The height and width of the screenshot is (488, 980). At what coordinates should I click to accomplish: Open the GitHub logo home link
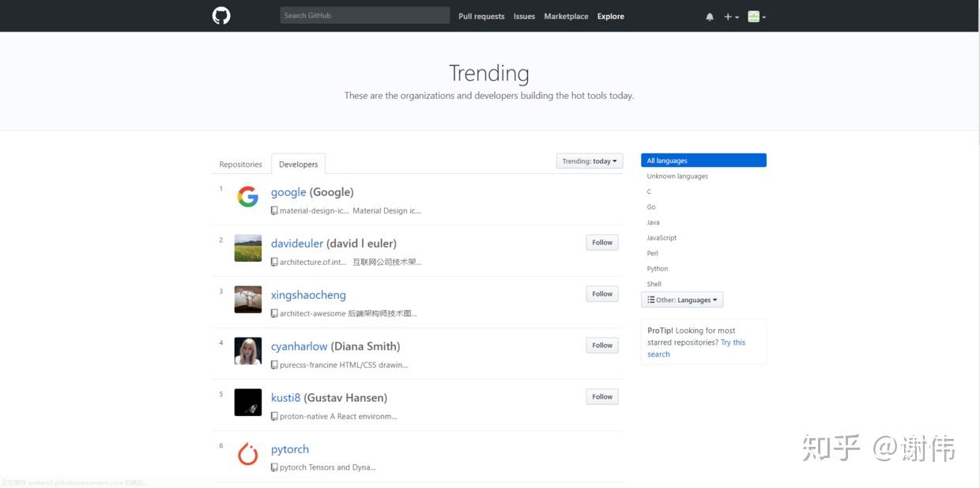pyautogui.click(x=221, y=16)
